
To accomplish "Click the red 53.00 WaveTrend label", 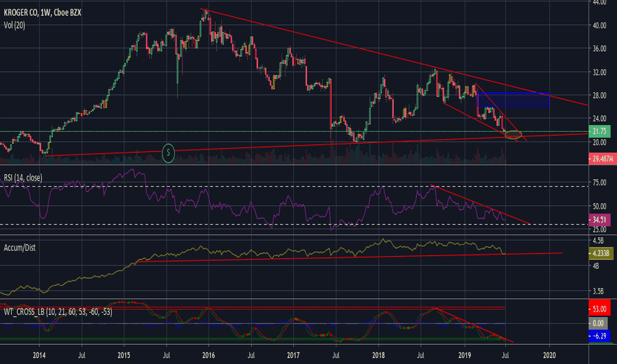I will pos(600,309).
